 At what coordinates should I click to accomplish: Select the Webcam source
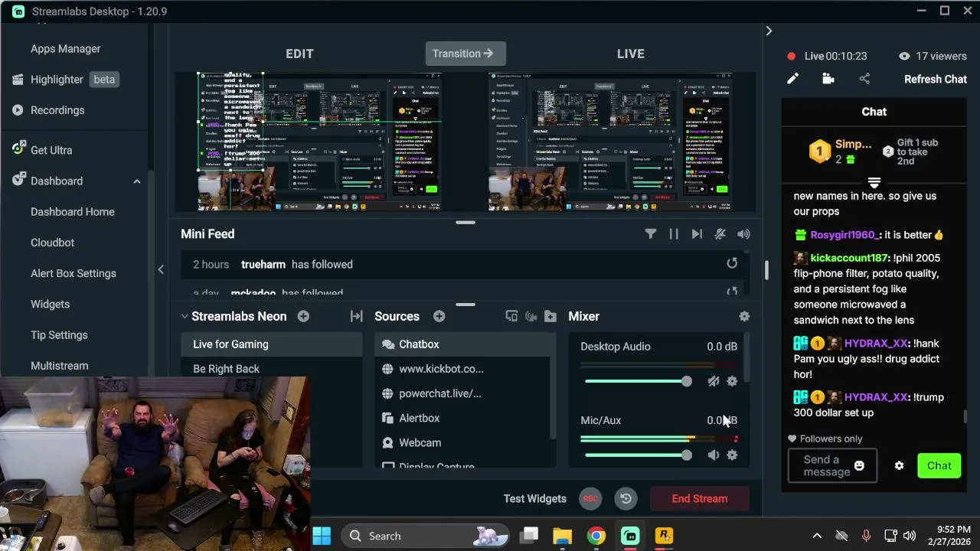462,442
